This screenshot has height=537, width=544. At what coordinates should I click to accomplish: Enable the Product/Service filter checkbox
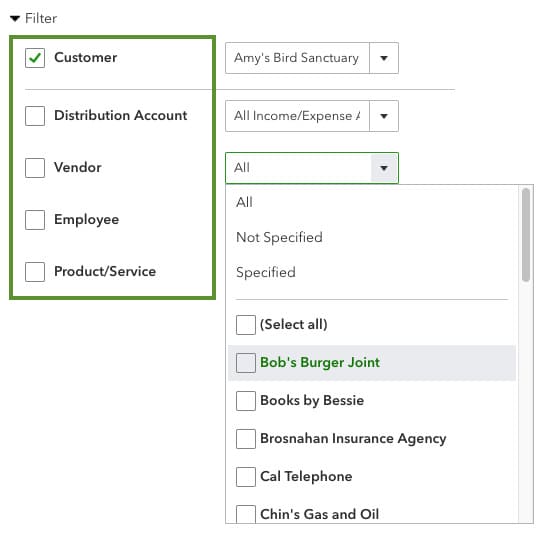[35, 272]
